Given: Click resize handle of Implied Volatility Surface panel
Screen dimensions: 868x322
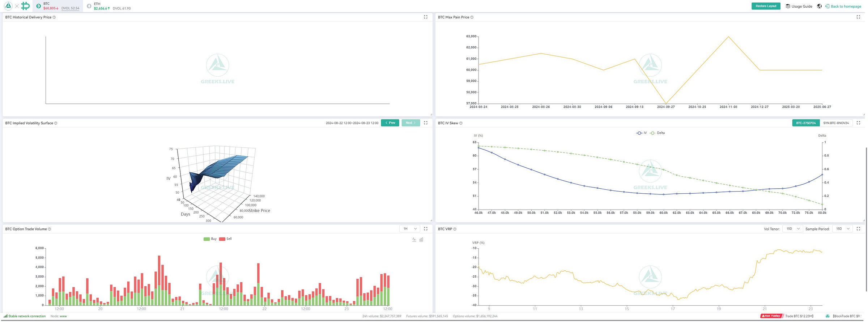Looking at the screenshot, I should (431, 220).
